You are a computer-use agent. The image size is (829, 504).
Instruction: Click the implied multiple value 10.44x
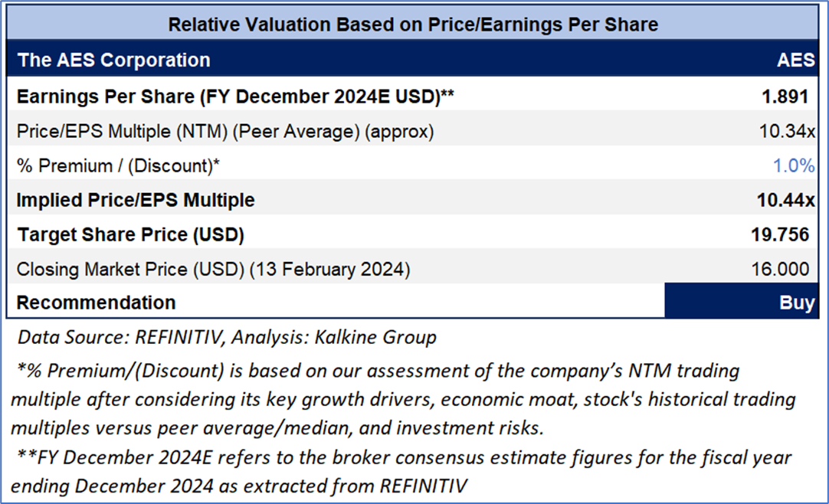pos(785,200)
